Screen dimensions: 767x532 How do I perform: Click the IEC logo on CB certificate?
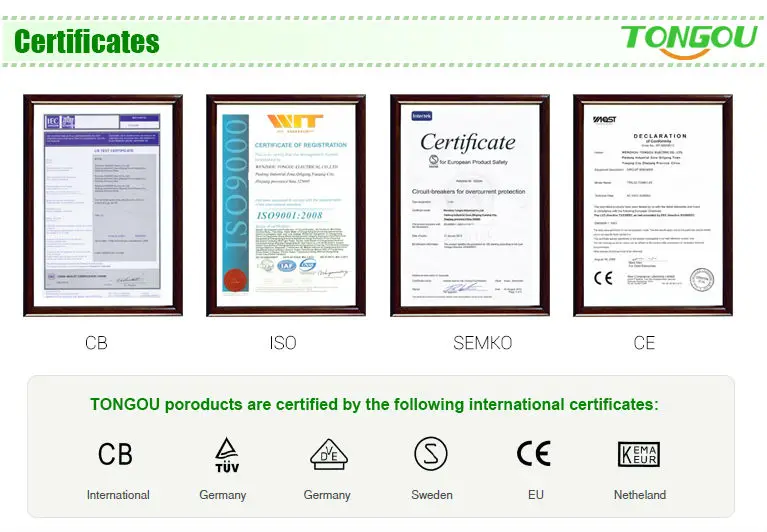tap(52, 121)
